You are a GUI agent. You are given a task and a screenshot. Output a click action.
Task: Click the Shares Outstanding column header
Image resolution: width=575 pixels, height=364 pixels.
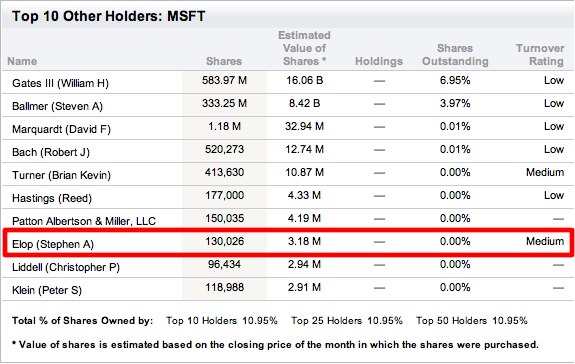(x=455, y=55)
